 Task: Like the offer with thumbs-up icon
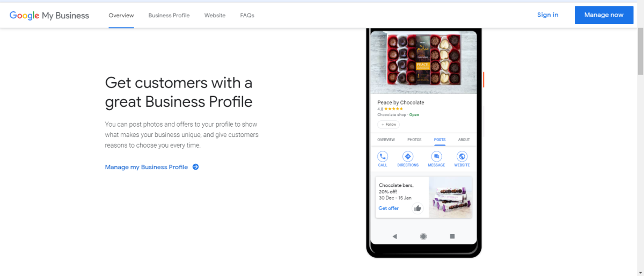pyautogui.click(x=418, y=208)
